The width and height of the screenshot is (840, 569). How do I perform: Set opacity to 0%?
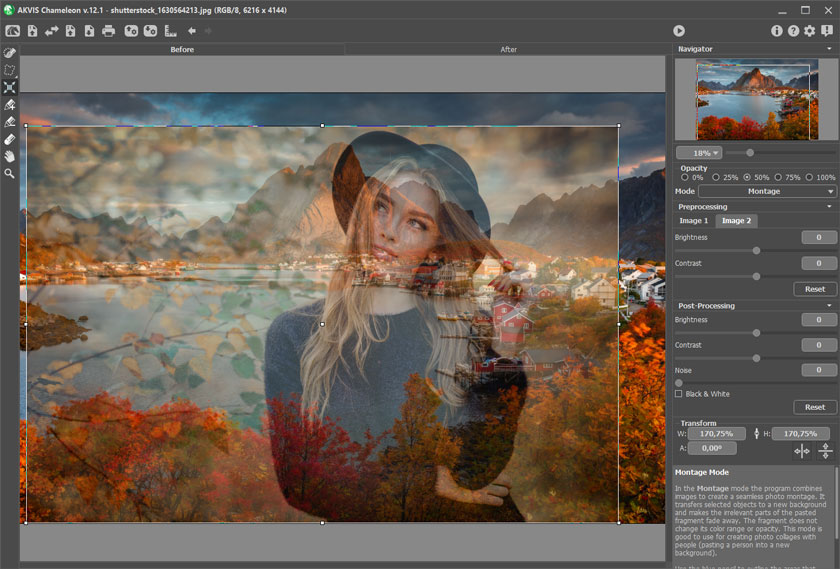pos(685,177)
